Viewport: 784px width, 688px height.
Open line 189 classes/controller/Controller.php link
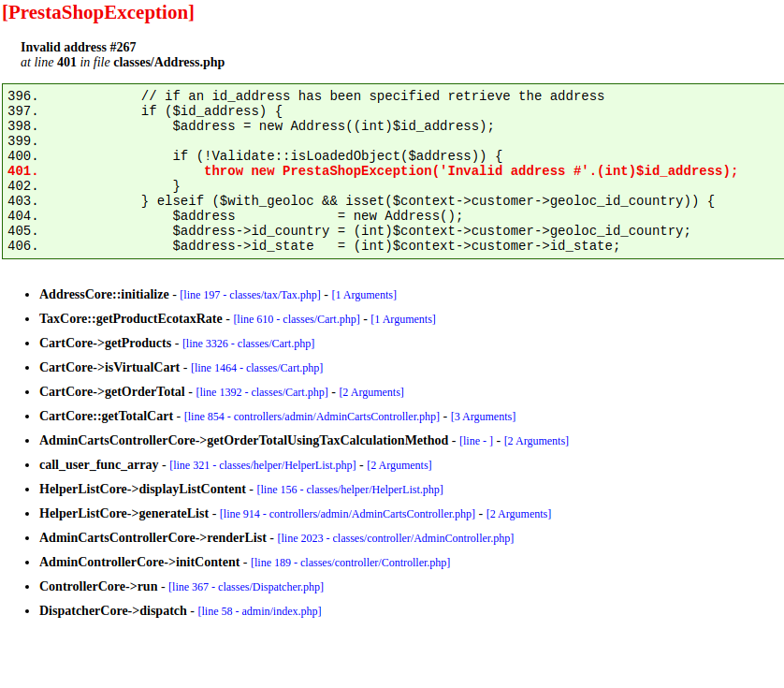(x=351, y=563)
